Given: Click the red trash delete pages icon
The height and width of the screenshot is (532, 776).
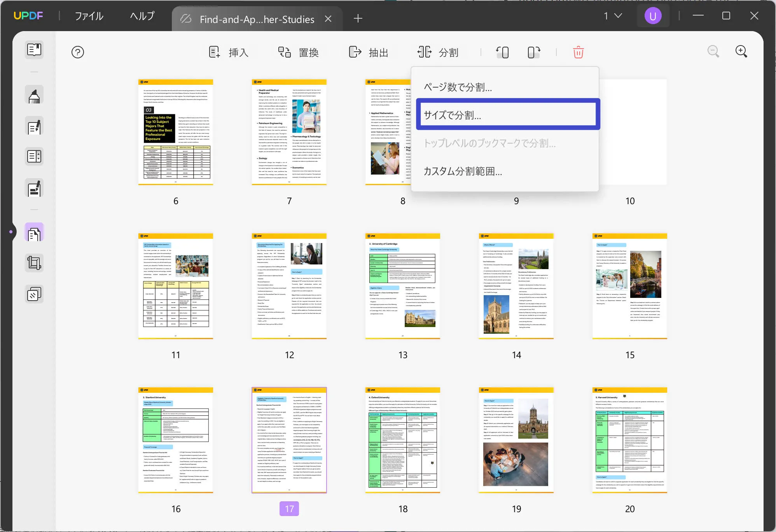Looking at the screenshot, I should click(x=578, y=52).
